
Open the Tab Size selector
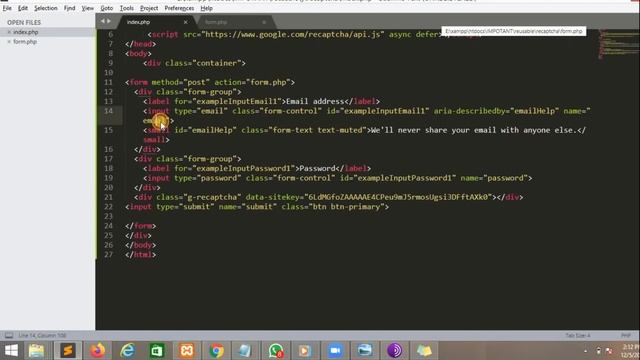(x=578, y=336)
